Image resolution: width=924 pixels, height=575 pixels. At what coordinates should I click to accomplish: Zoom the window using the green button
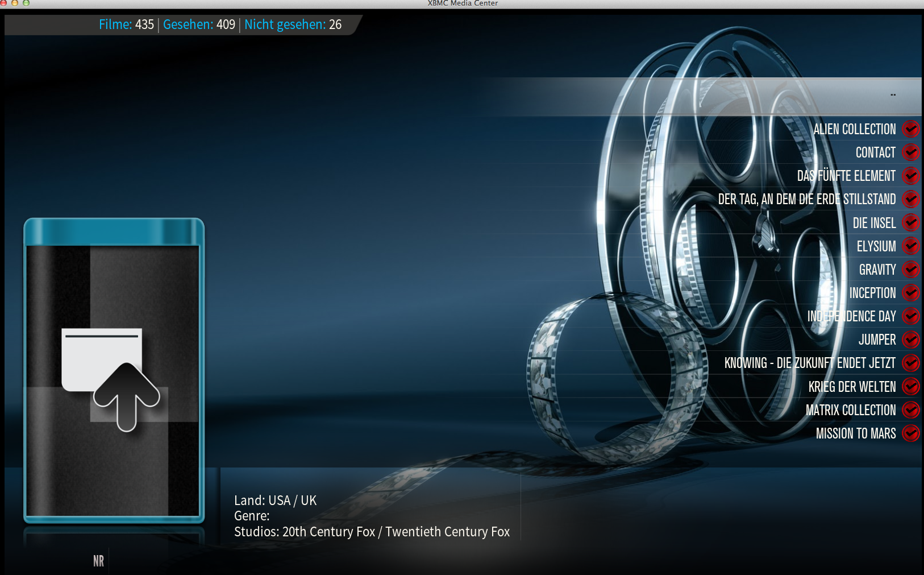26,3
